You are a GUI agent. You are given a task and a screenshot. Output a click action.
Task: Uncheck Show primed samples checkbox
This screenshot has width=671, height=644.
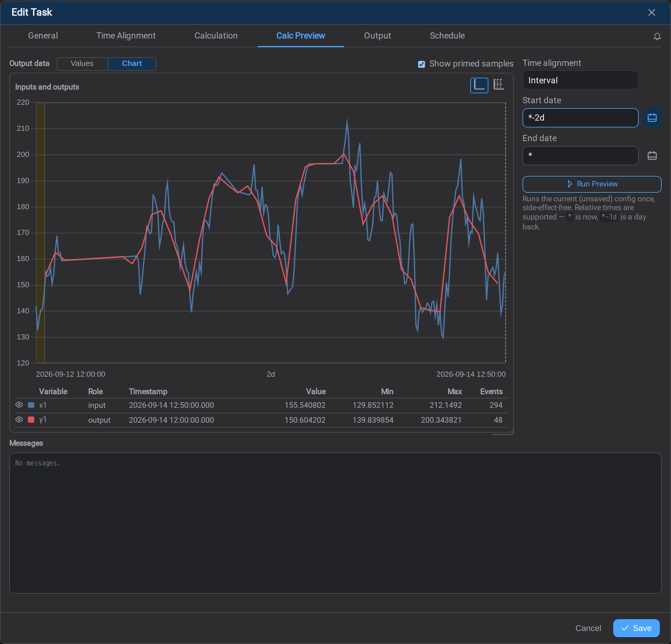[421, 64]
